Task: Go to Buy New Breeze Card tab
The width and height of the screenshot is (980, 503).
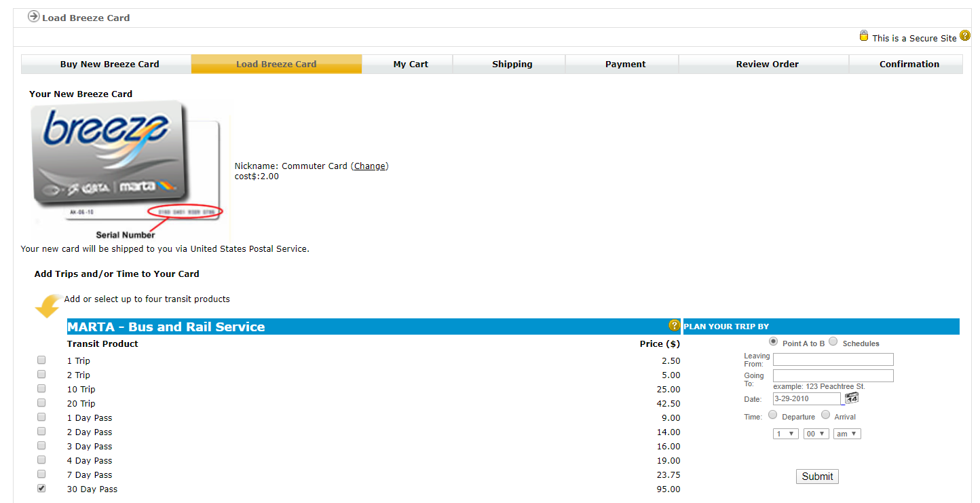Action: pos(107,64)
